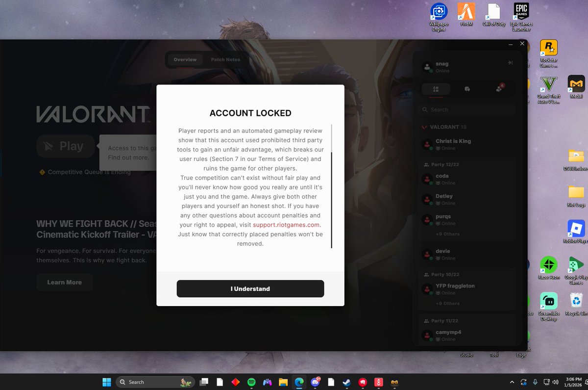
Task: Open the Windows Start menu
Action: tap(106, 382)
